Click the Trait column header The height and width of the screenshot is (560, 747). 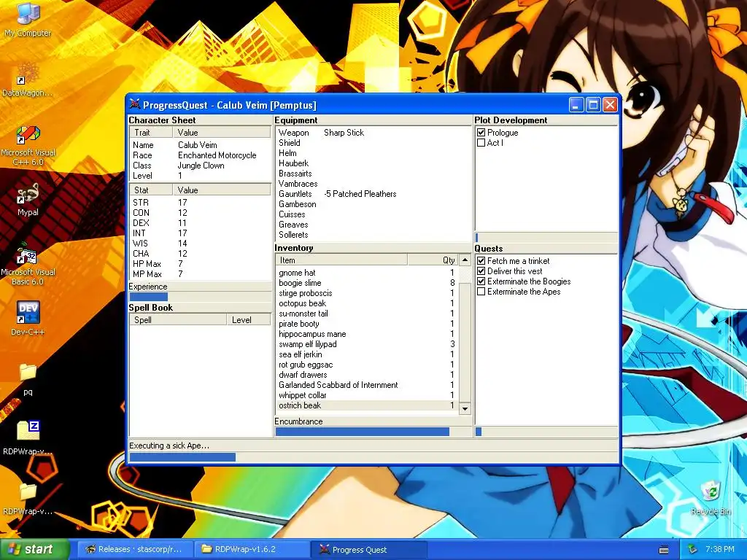click(151, 133)
